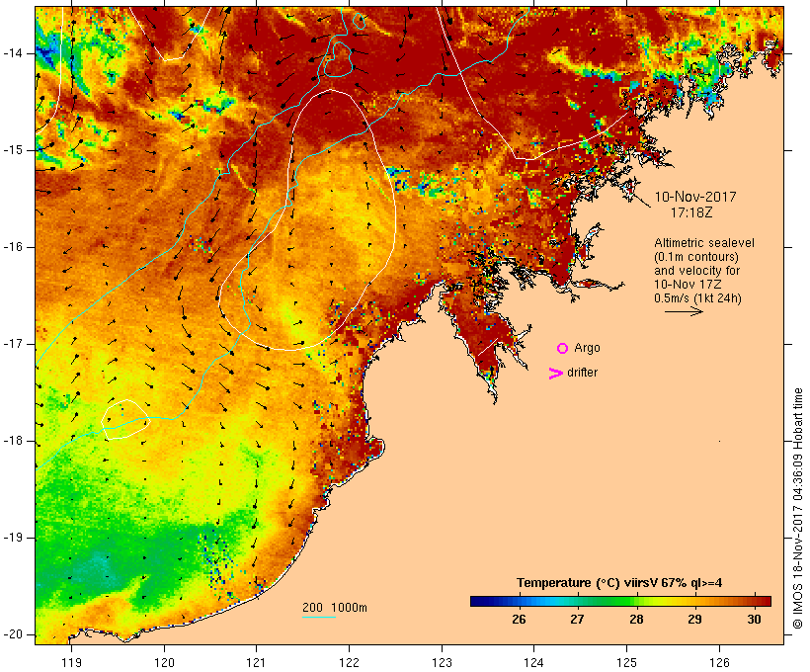Click the '0.5m/s (1kt 24h)' text
This screenshot has width=810, height=672.
point(698,298)
